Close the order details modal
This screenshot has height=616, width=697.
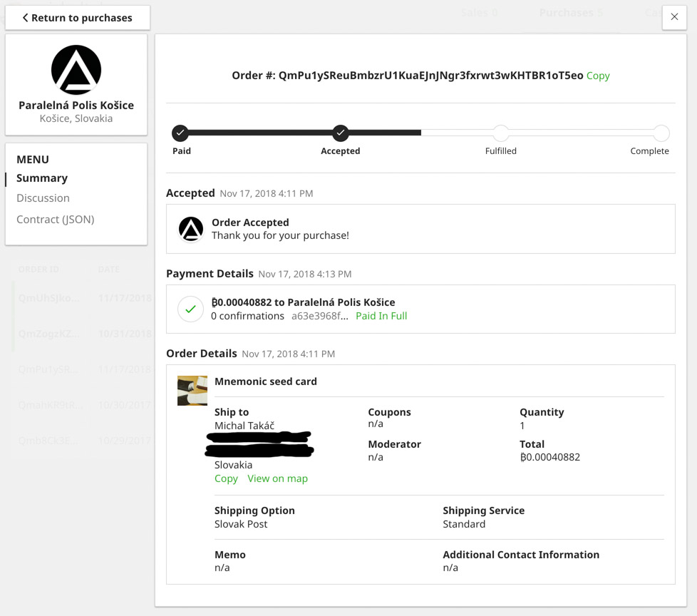click(674, 17)
